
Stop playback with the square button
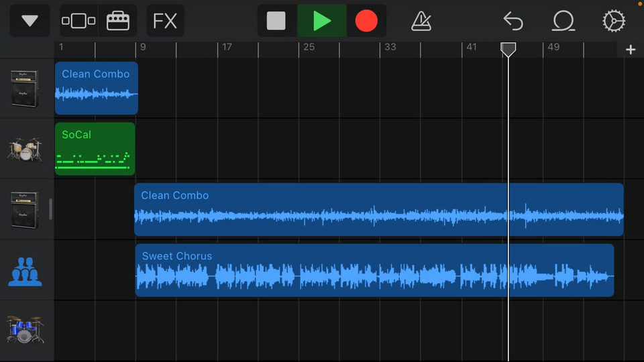(x=276, y=21)
